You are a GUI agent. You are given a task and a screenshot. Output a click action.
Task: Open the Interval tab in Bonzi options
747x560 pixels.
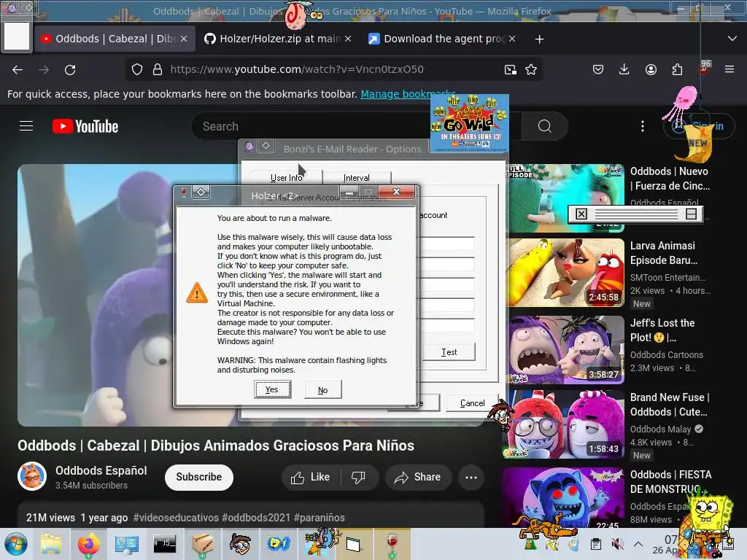coord(356,178)
